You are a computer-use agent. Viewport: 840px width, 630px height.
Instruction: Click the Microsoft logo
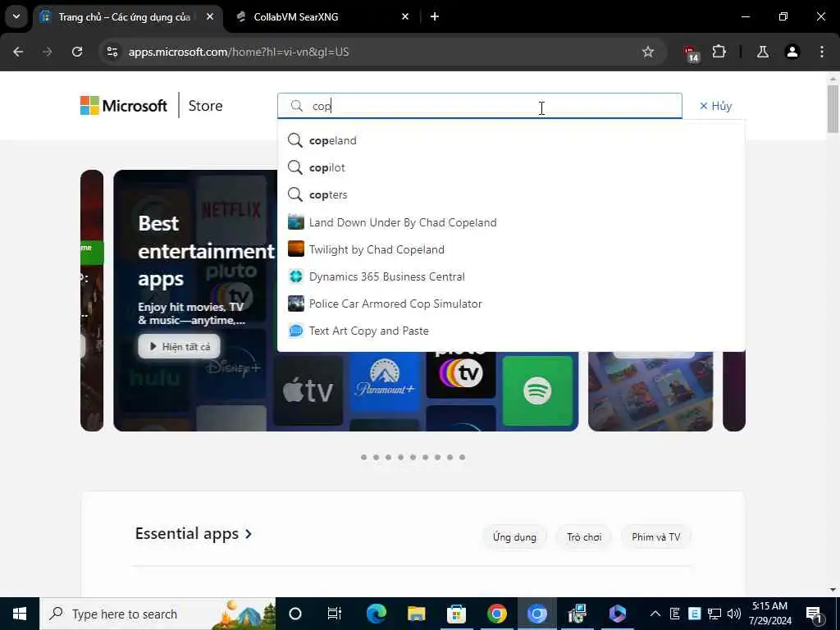(x=124, y=106)
